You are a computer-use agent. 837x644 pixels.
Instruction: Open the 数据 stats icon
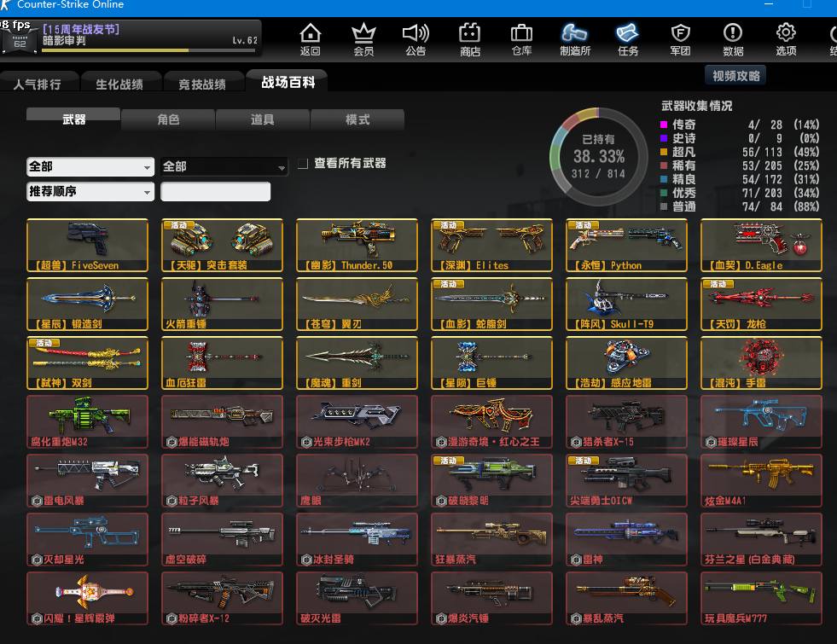[x=733, y=39]
